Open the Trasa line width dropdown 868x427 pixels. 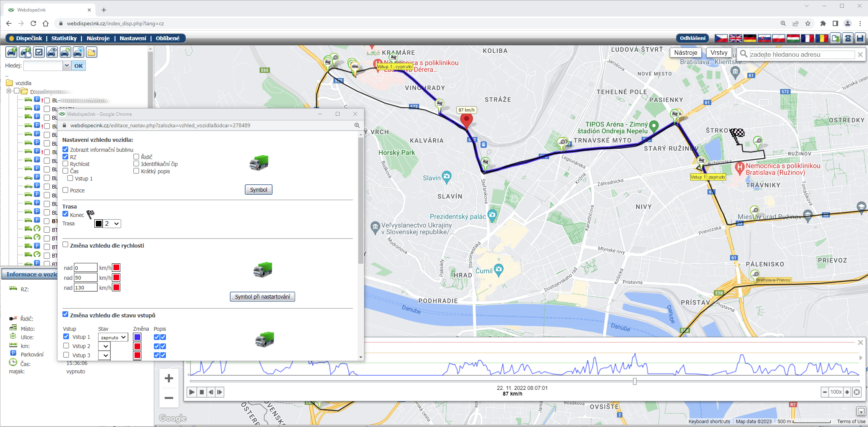112,224
